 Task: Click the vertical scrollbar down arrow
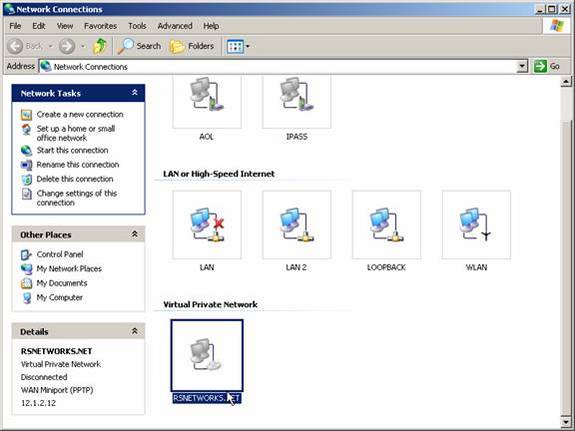click(566, 421)
